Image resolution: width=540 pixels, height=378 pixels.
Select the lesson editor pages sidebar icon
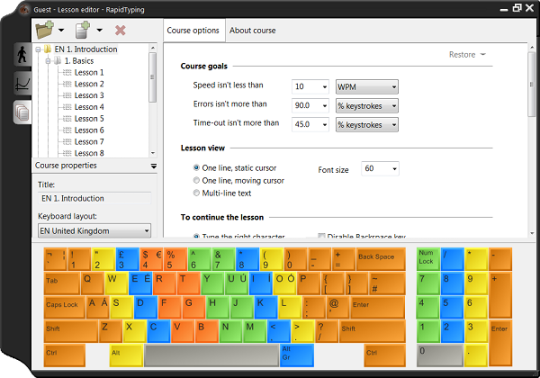pos(22,113)
